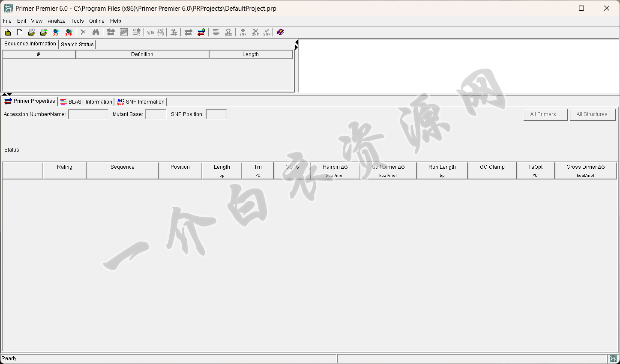Image resolution: width=620 pixels, height=364 pixels.
Task: Open the SNP Information tab
Action: click(x=141, y=102)
